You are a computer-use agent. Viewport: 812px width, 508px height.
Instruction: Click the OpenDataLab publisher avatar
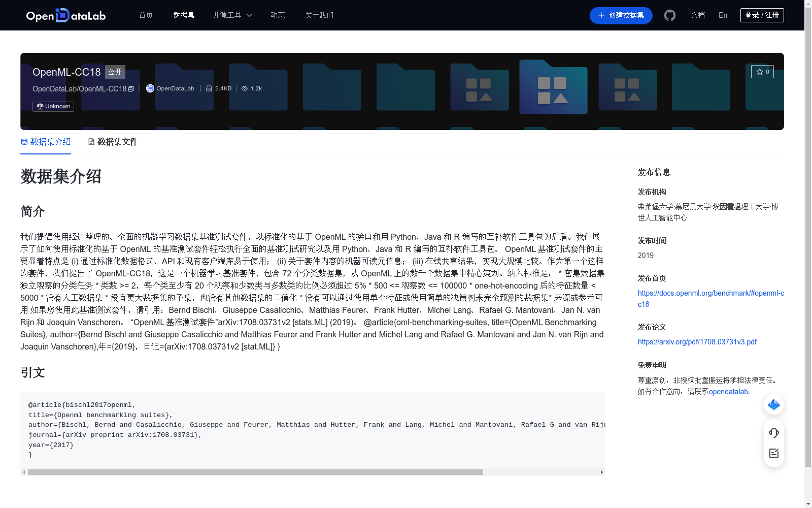pos(150,88)
